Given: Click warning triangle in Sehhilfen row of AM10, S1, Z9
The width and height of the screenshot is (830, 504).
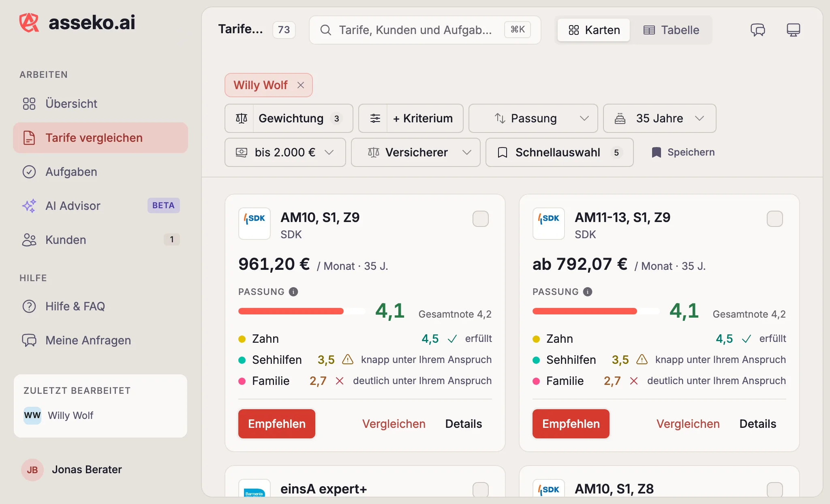Looking at the screenshot, I should point(348,359).
